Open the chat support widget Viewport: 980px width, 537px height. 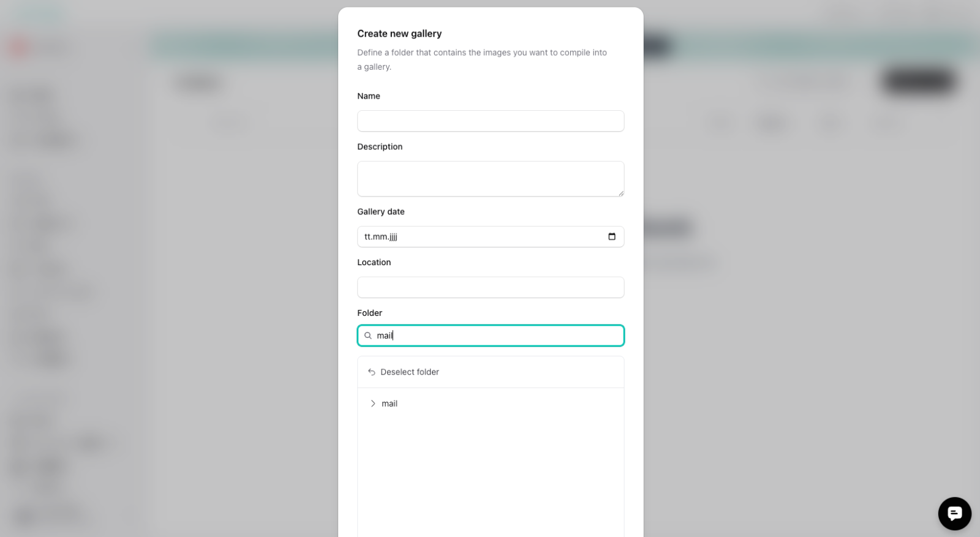(954, 513)
